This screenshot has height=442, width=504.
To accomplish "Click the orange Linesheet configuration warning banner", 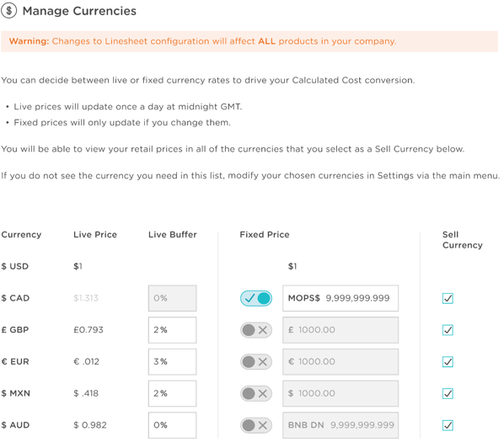I will [249, 41].
